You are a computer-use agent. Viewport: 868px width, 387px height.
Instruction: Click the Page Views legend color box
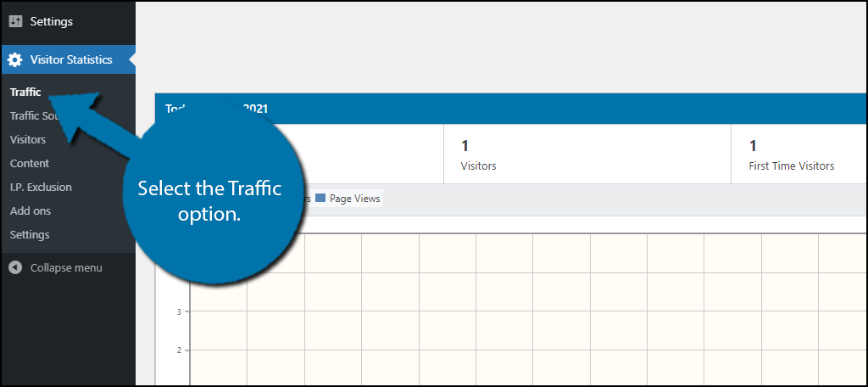pyautogui.click(x=320, y=198)
